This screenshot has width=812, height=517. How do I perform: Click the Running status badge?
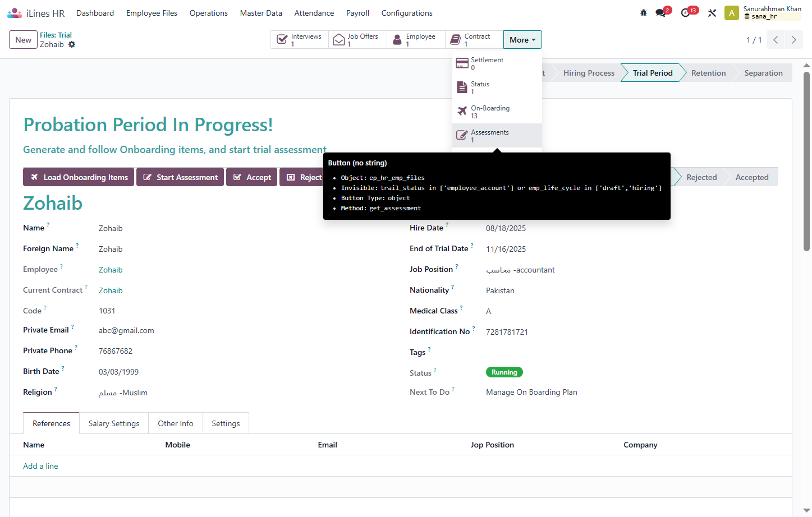click(504, 372)
